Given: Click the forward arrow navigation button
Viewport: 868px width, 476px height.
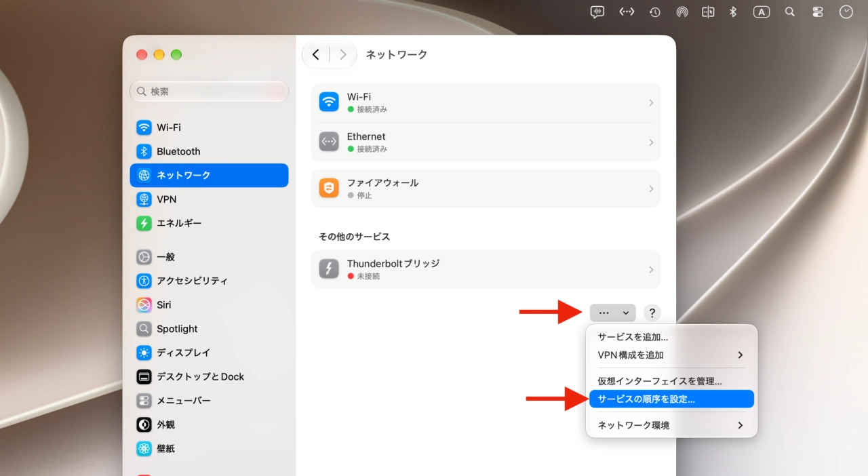Looking at the screenshot, I should click(343, 55).
